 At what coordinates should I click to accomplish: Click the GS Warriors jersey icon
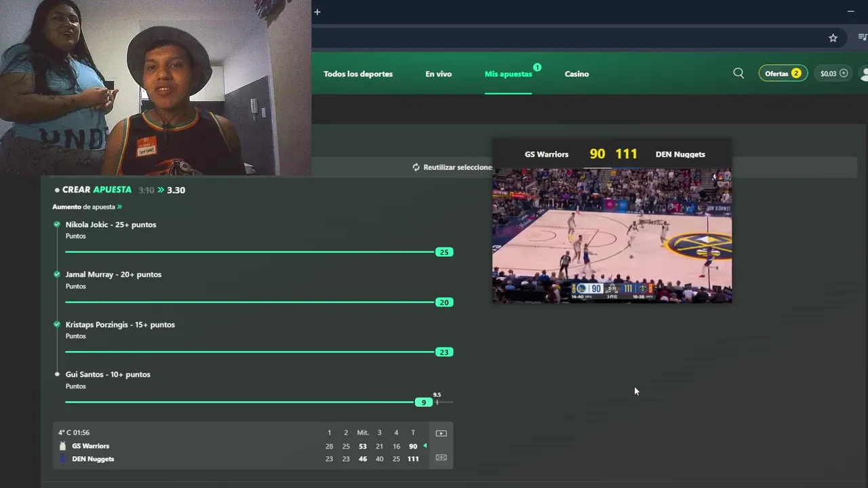62,446
